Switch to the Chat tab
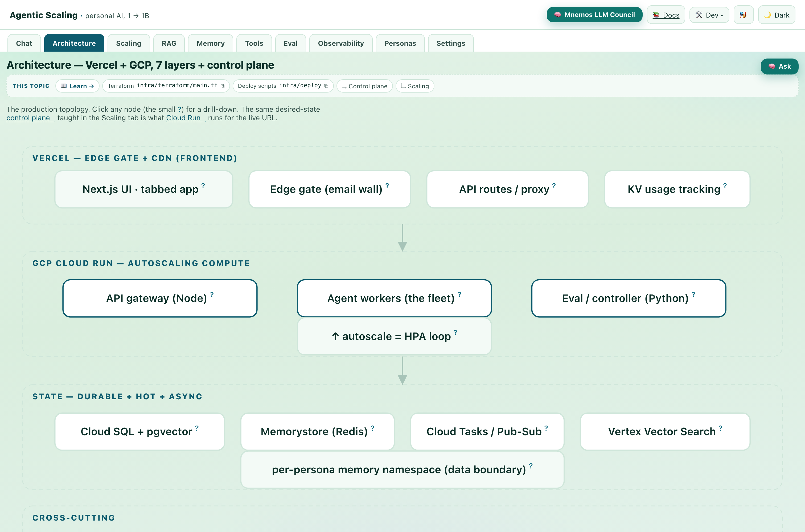This screenshot has width=805, height=532. pos(24,43)
